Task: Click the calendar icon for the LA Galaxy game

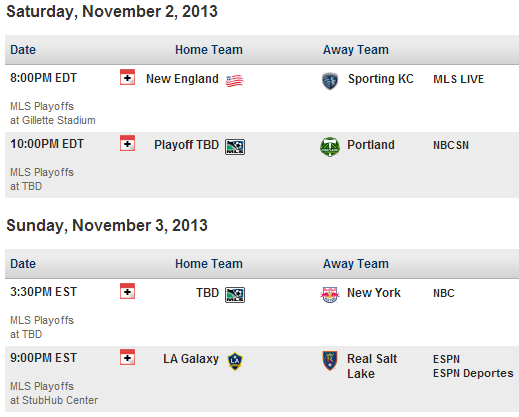Action: pos(127,357)
